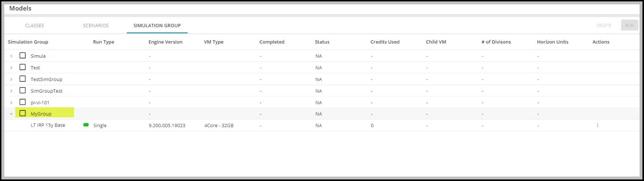This screenshot has height=181, width=644.
Task: Enable the pi-vi-101 checkbox
Action: tap(23, 102)
